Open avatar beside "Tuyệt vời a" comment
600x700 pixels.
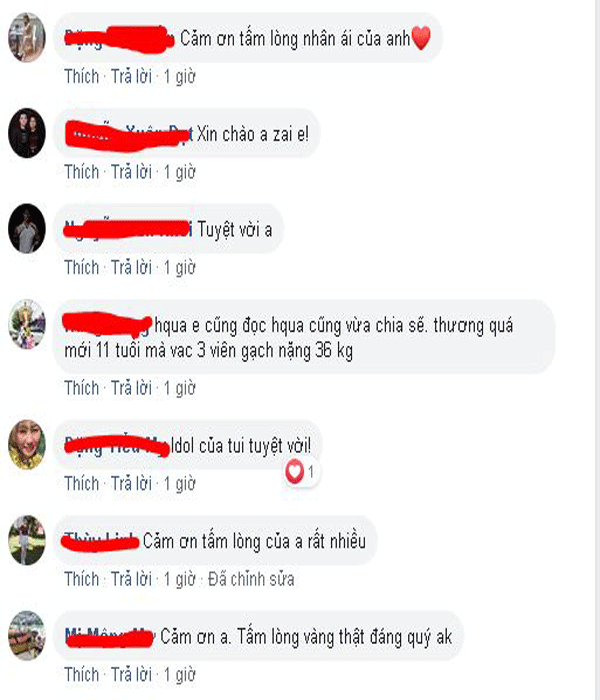[x=27, y=229]
